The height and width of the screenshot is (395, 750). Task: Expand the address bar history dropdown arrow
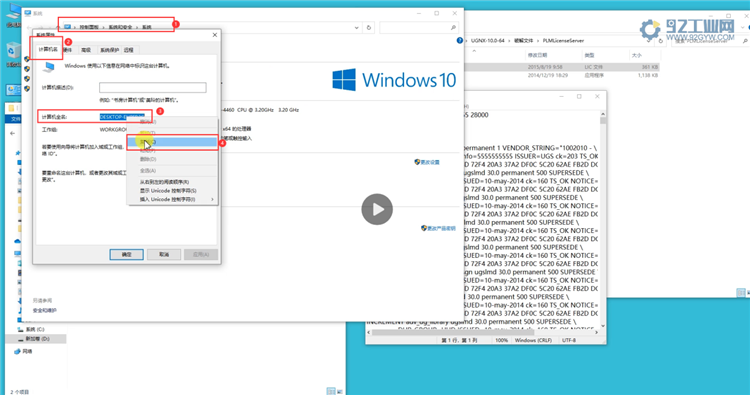(357, 28)
